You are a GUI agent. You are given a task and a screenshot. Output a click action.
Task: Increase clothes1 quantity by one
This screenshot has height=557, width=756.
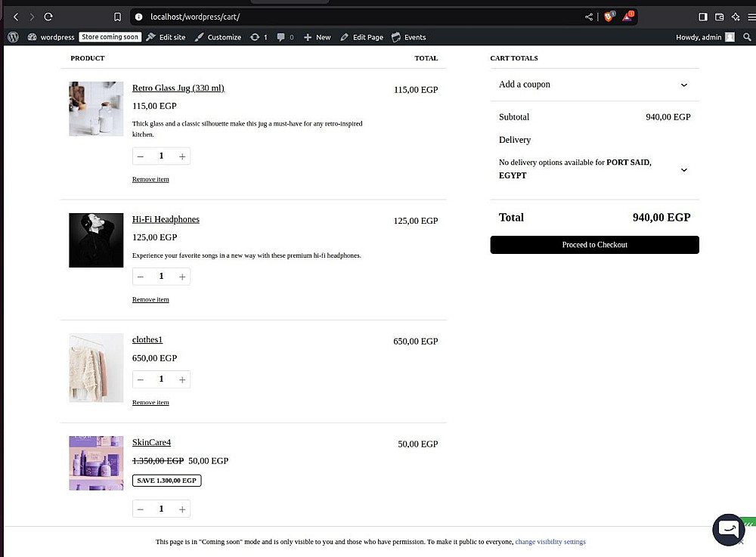tap(182, 379)
